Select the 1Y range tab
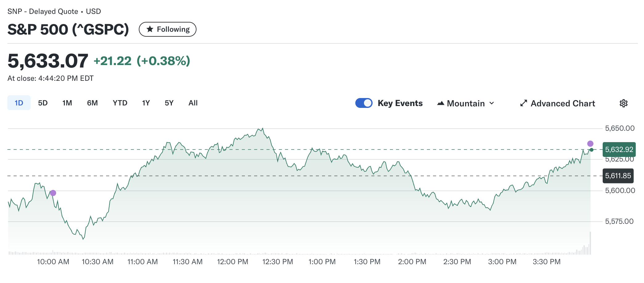 pyautogui.click(x=146, y=103)
